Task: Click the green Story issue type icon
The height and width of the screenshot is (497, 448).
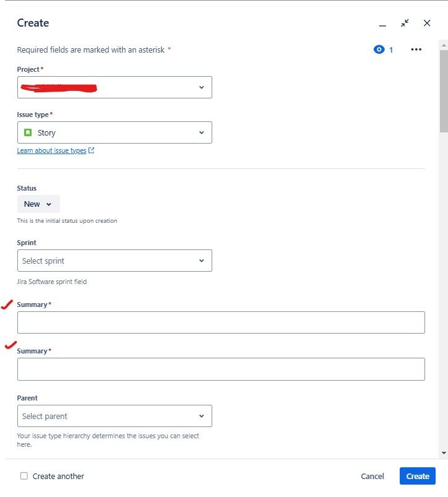Action: point(28,132)
